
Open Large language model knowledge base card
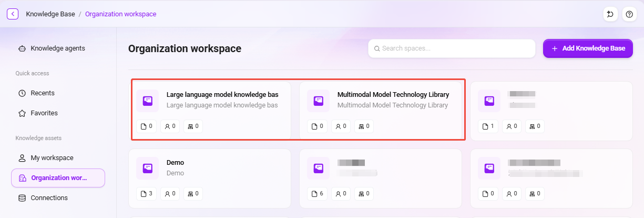(210, 111)
